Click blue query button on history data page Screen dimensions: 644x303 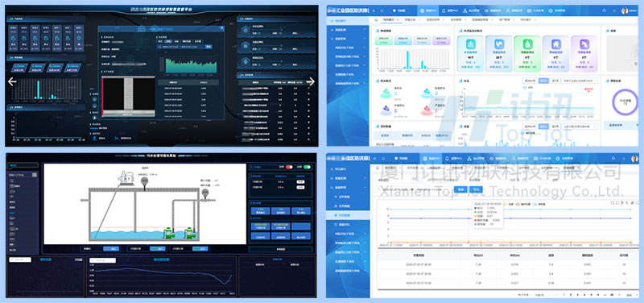click(x=460, y=189)
